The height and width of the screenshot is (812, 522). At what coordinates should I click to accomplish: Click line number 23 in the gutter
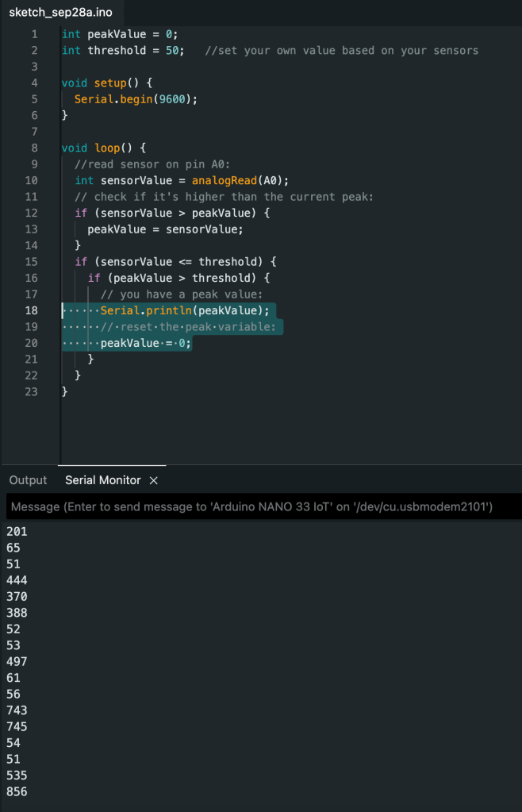tap(31, 391)
